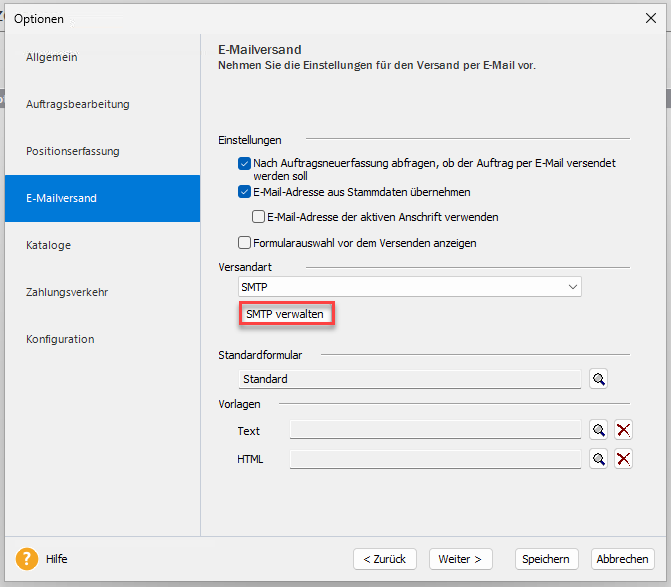The image size is (671, 587).
Task: Enable 'E-Mail-Adresse der aktiven Anschrift verwenden'
Action: point(258,216)
